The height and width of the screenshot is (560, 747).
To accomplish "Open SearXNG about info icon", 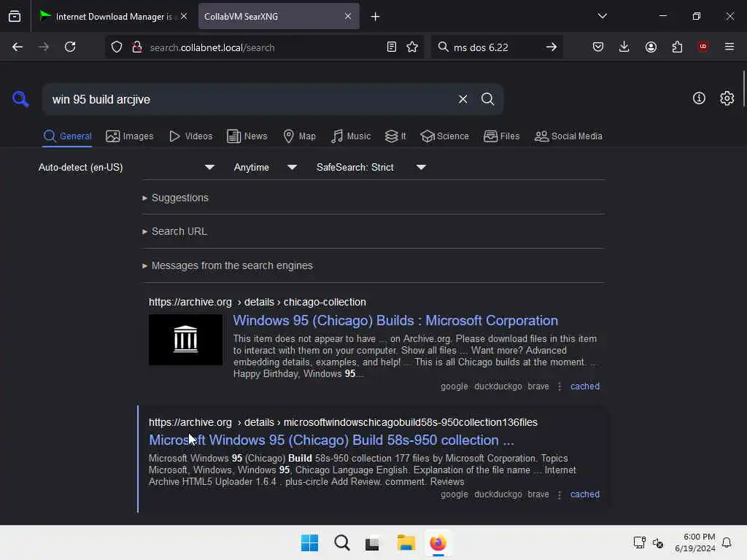I will [x=699, y=98].
